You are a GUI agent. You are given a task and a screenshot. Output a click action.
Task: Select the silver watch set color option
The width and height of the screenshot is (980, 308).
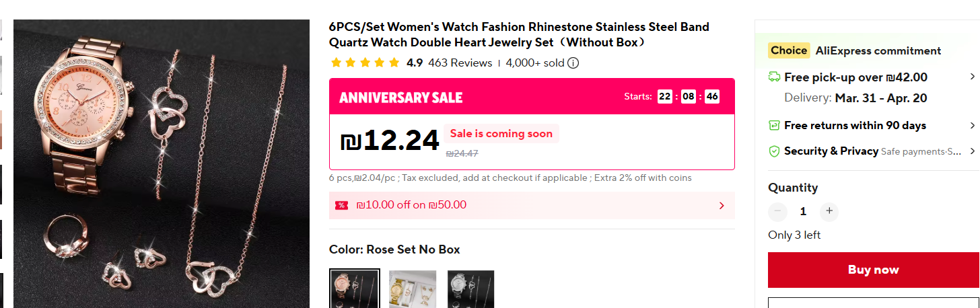(x=471, y=288)
